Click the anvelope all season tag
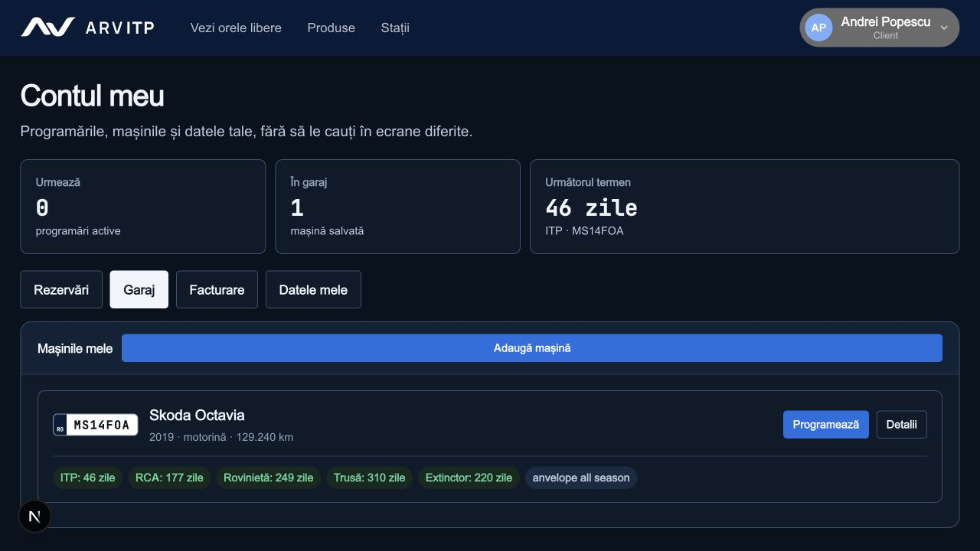The image size is (980, 551). click(581, 478)
